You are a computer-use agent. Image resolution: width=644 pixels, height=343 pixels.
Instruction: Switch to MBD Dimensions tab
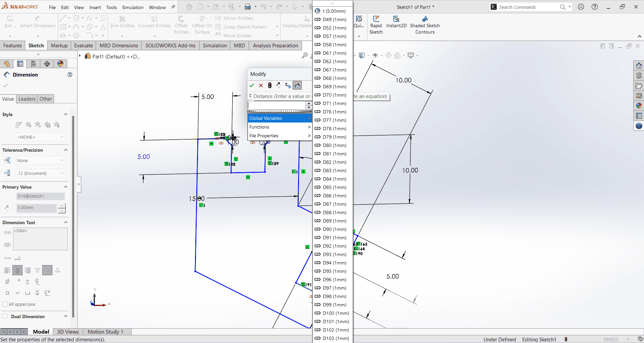(x=119, y=46)
